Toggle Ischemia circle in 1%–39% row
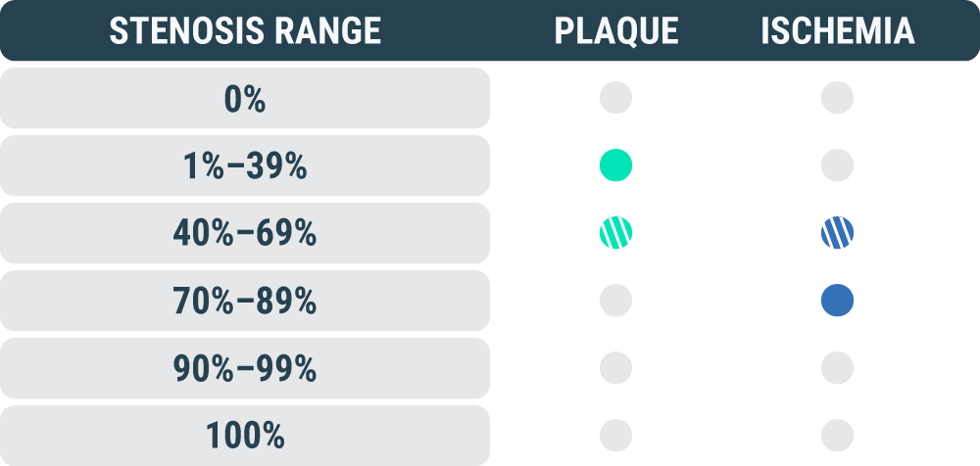This screenshot has height=466, width=980. click(837, 165)
